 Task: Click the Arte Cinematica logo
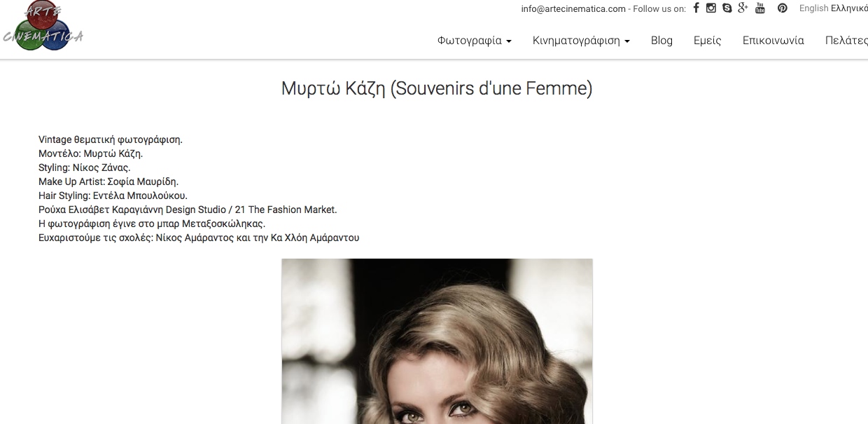(43, 26)
